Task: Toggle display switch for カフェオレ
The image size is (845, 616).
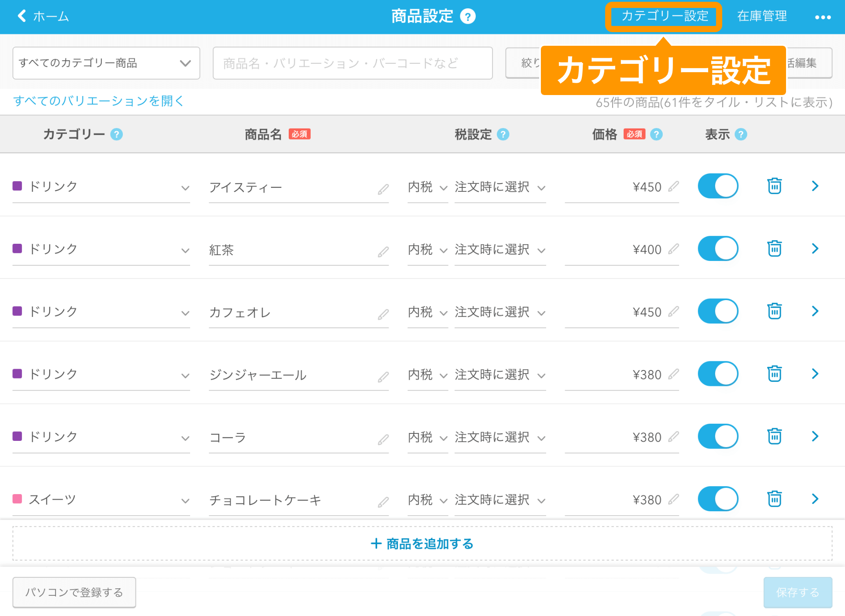Action: pyautogui.click(x=718, y=311)
